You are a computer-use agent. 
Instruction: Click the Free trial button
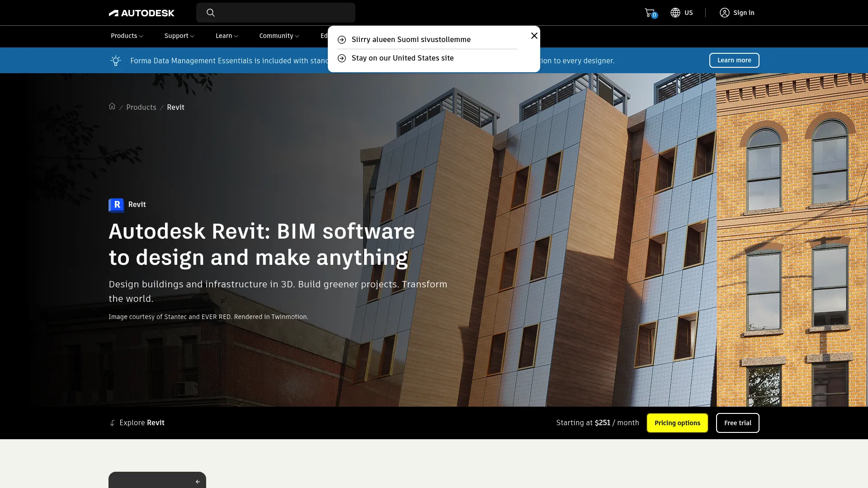tap(738, 423)
